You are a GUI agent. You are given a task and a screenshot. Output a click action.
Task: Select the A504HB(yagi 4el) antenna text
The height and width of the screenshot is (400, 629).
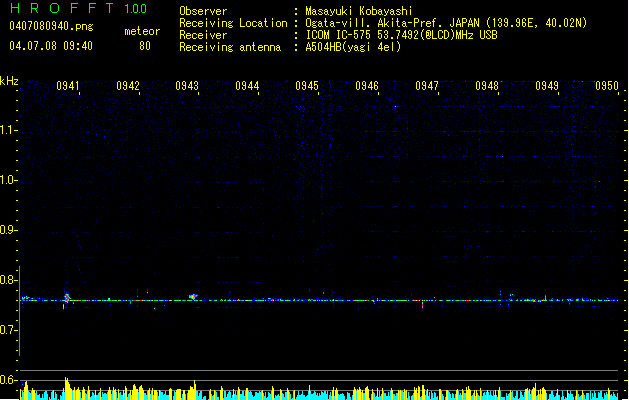pyautogui.click(x=353, y=47)
